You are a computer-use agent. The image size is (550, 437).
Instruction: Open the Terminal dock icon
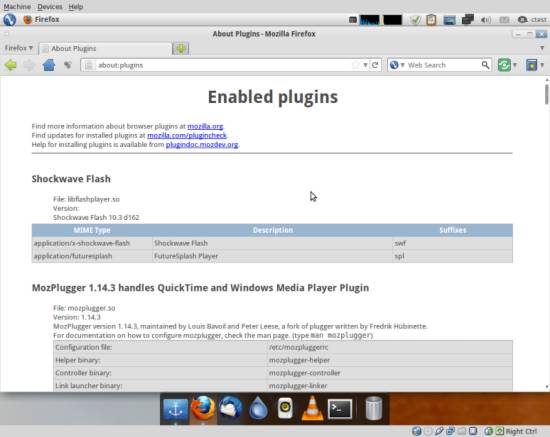[340, 409]
